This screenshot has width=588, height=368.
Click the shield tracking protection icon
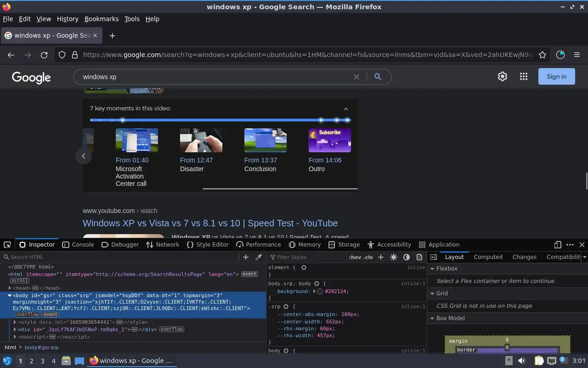[x=62, y=55]
